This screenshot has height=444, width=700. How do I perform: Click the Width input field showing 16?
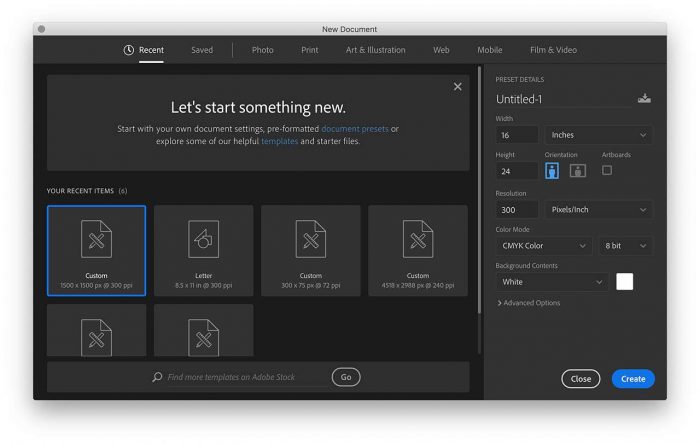[x=517, y=135]
